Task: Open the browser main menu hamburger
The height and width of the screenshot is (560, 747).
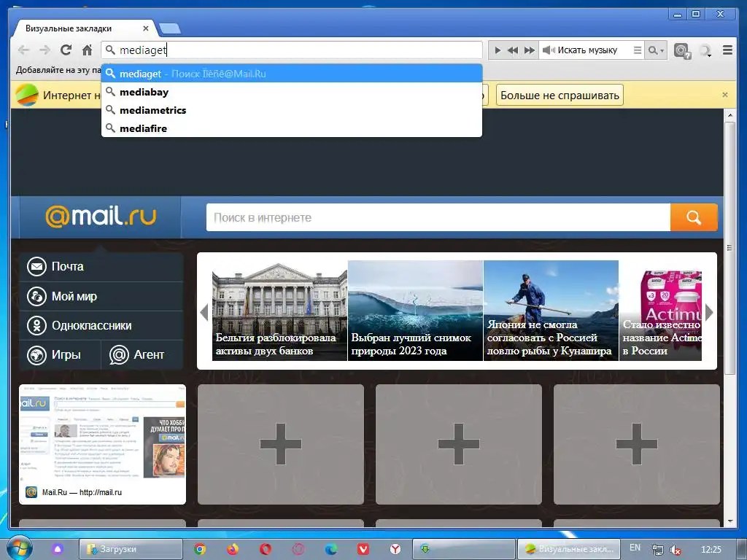Action: [727, 50]
